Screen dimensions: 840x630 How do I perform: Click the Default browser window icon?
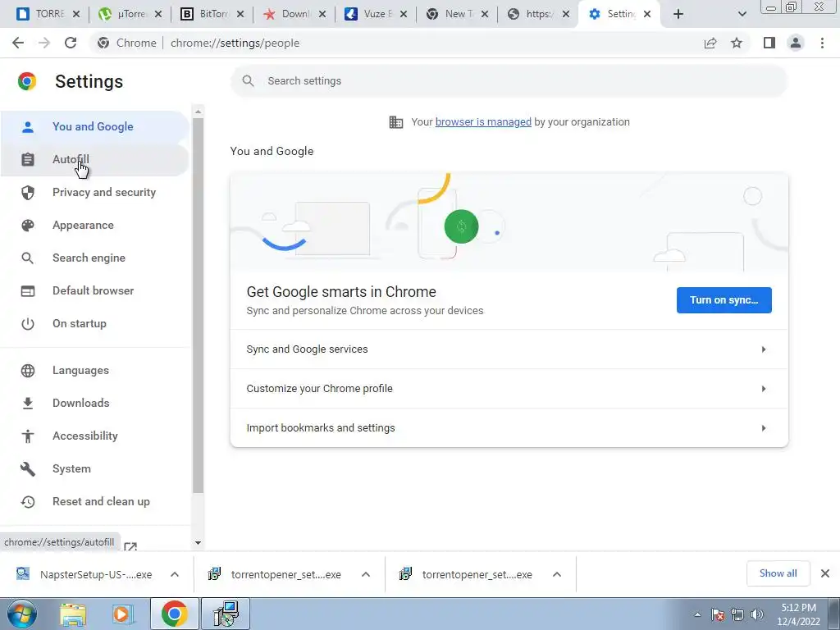point(27,291)
